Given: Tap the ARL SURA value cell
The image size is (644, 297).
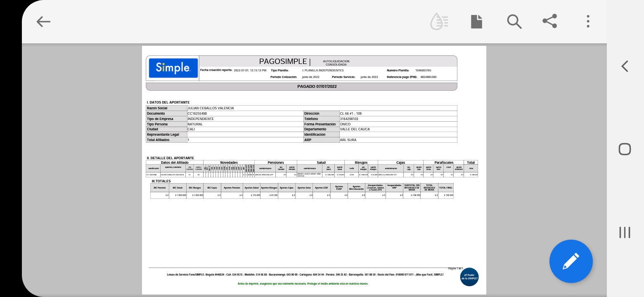Looking at the screenshot, I should 348,140.
